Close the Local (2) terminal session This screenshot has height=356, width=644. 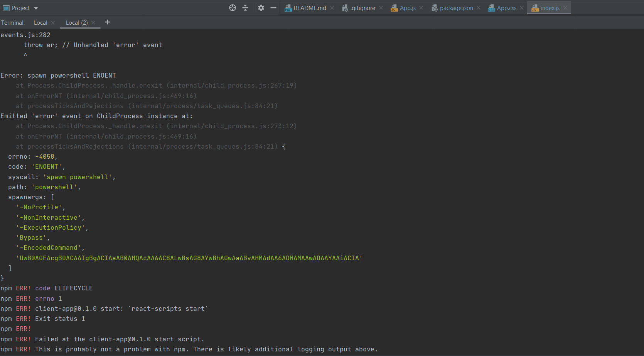click(x=93, y=23)
